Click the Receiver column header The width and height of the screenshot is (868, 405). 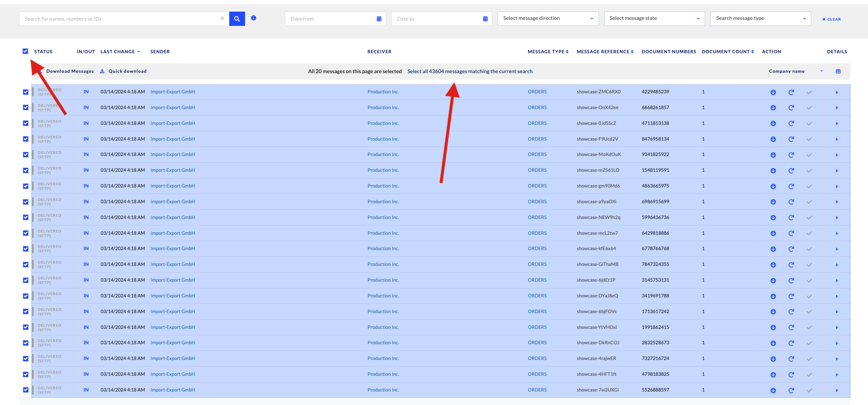[379, 52]
